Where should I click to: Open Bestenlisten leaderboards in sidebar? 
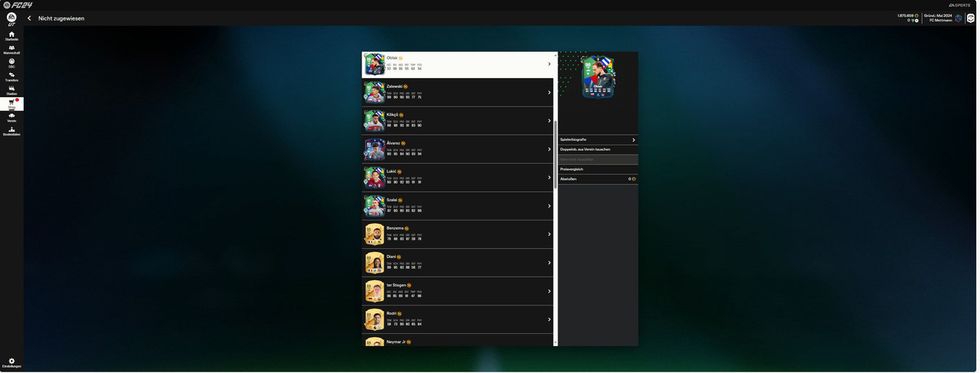(x=11, y=132)
